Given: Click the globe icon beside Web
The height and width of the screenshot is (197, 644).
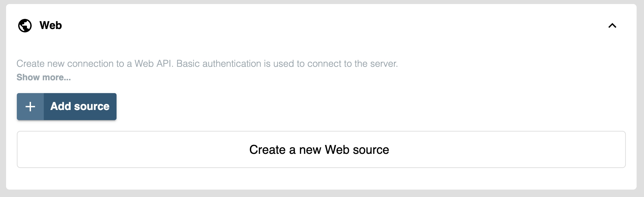Looking at the screenshot, I should 25,26.
